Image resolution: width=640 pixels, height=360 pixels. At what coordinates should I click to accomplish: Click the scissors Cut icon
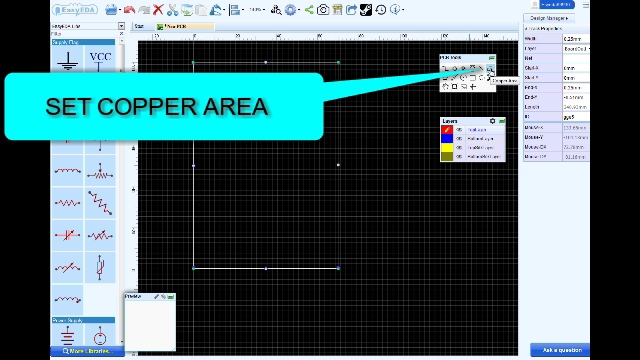pyautogui.click(x=172, y=9)
